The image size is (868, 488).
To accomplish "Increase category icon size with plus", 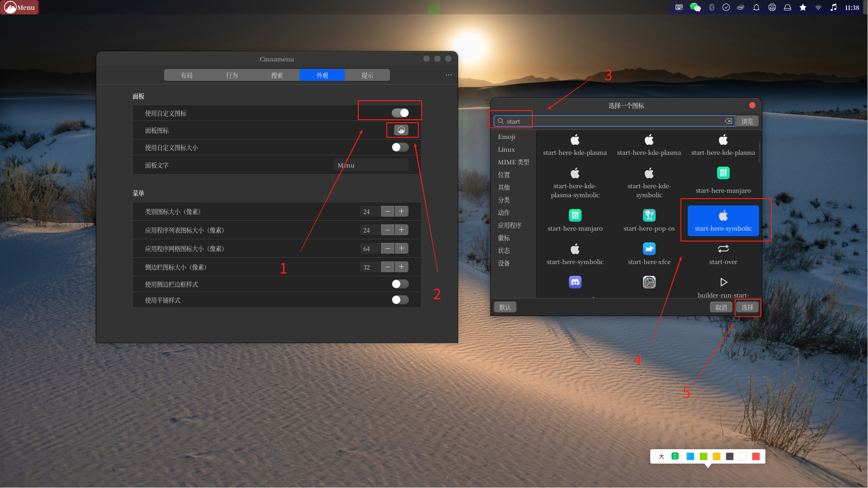I will 401,211.
